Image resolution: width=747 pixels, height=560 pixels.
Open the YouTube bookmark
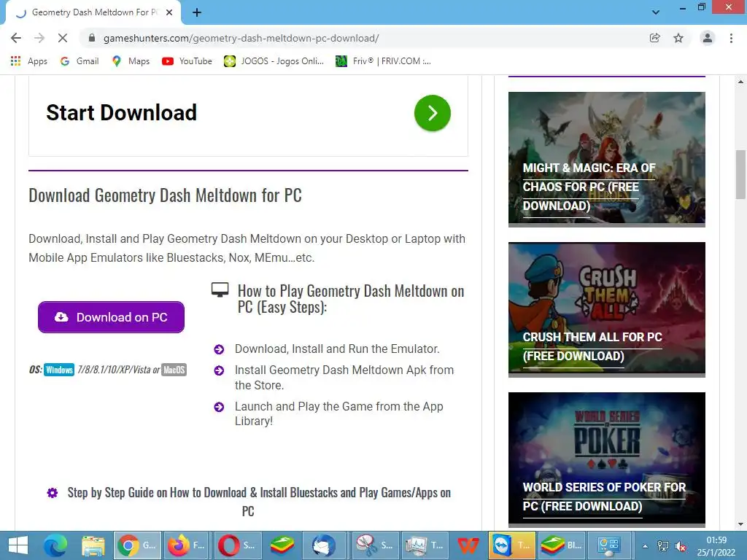187,61
